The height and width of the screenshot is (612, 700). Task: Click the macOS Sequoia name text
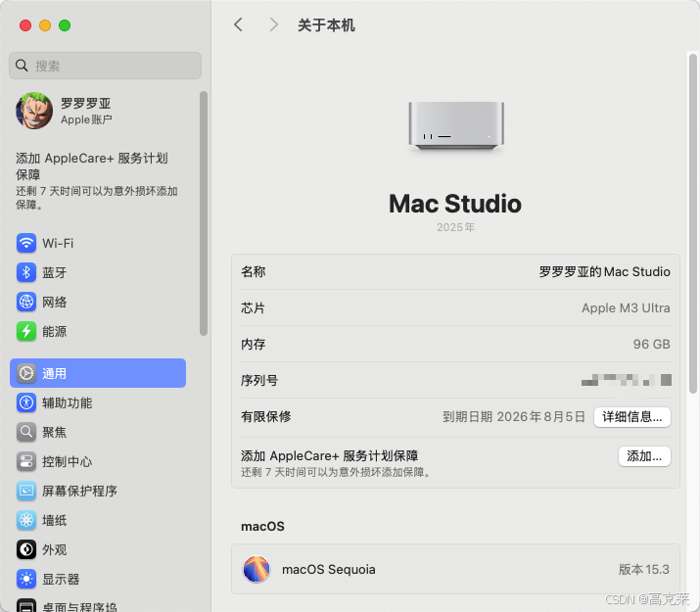tap(329, 569)
